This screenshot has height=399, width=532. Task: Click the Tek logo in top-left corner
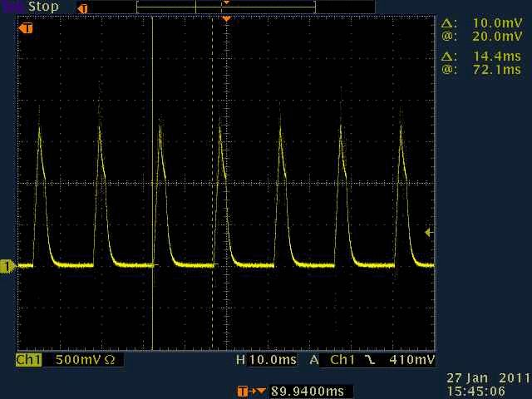(10, 7)
